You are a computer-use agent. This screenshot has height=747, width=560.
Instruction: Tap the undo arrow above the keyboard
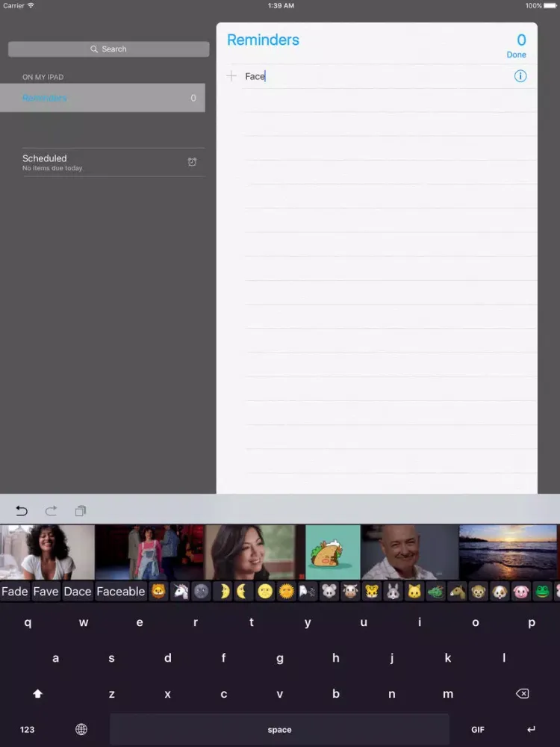coord(22,511)
